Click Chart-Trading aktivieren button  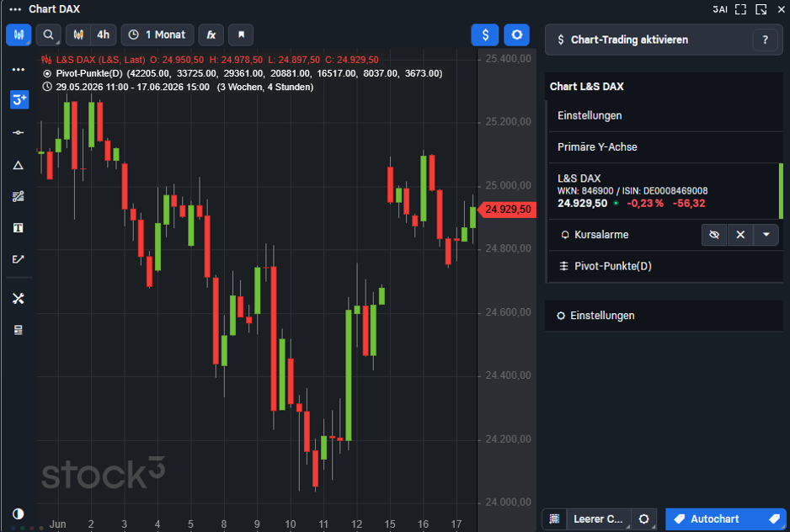(x=649, y=40)
